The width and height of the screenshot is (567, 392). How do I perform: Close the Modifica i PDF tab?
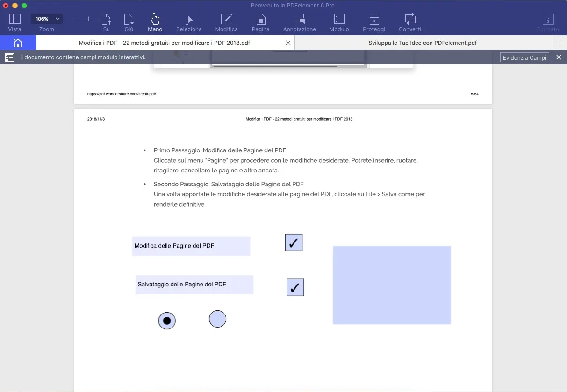(x=288, y=43)
